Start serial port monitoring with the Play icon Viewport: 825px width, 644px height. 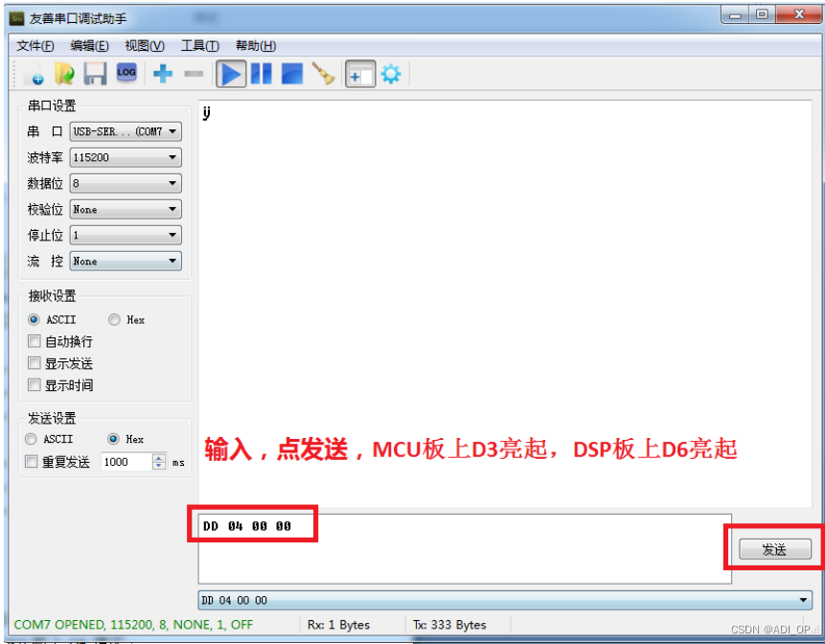[231, 74]
